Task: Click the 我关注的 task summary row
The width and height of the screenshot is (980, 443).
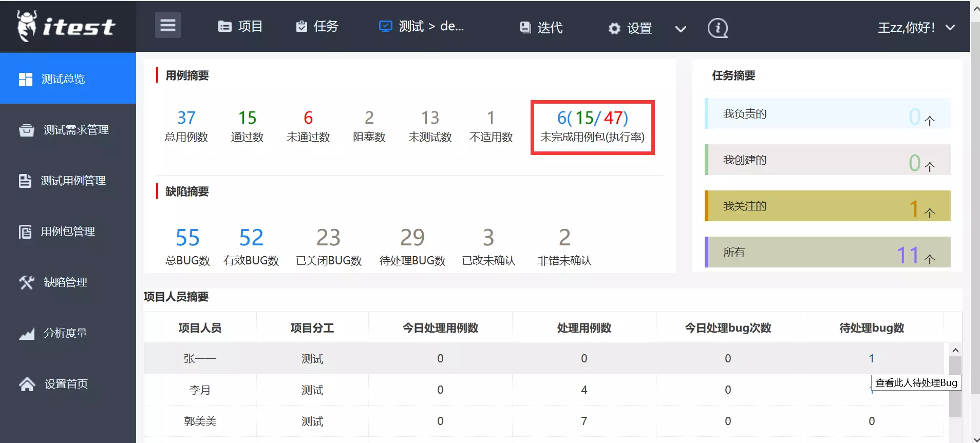Action: 827,206
